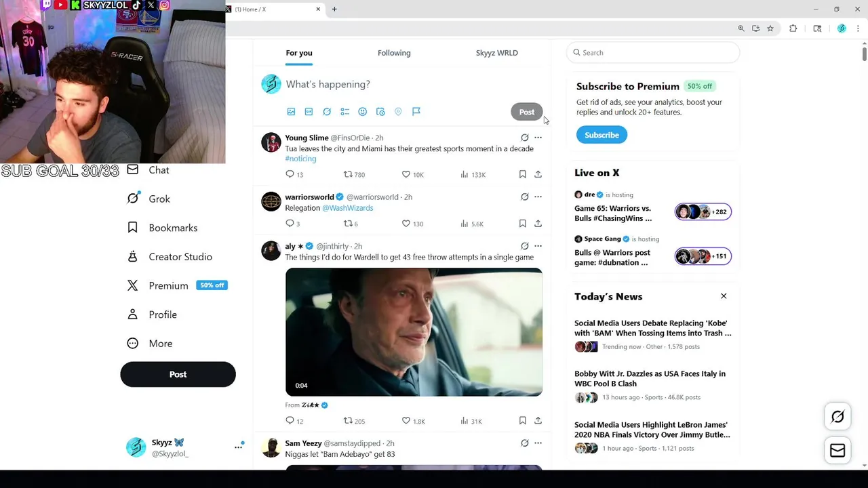
Task: Add a poll to the post
Action: click(344, 112)
